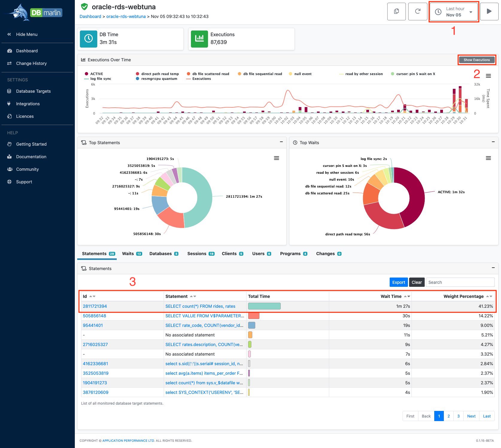Click the DB Time clock icon
The image size is (501, 448).
89,39
